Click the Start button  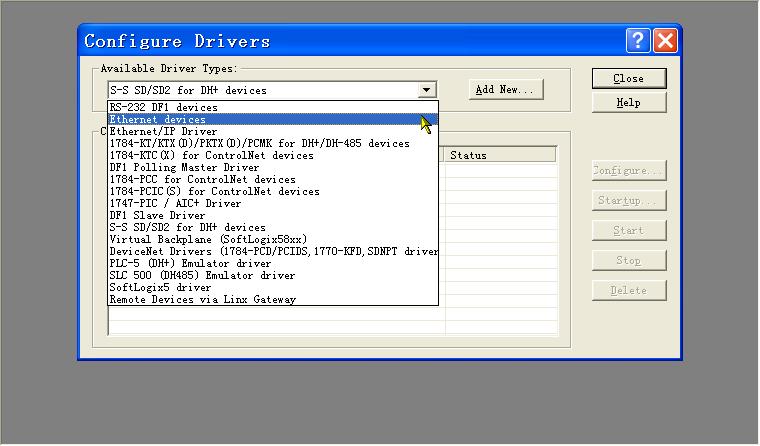click(629, 231)
